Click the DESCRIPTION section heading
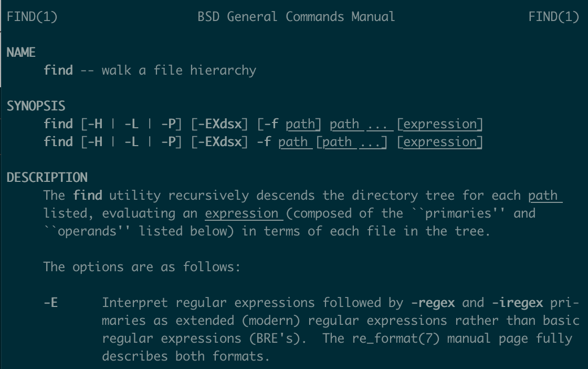588x369 pixels. click(x=47, y=177)
